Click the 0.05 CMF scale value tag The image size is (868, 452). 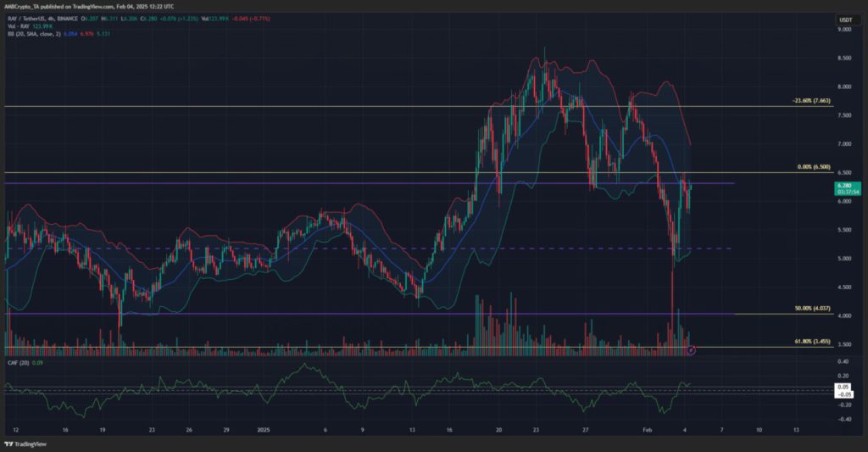pos(843,387)
